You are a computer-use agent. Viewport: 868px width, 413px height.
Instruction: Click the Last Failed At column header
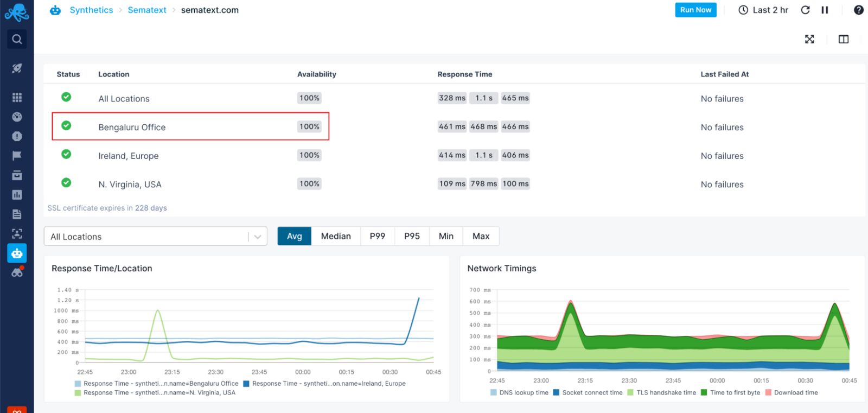pos(724,74)
